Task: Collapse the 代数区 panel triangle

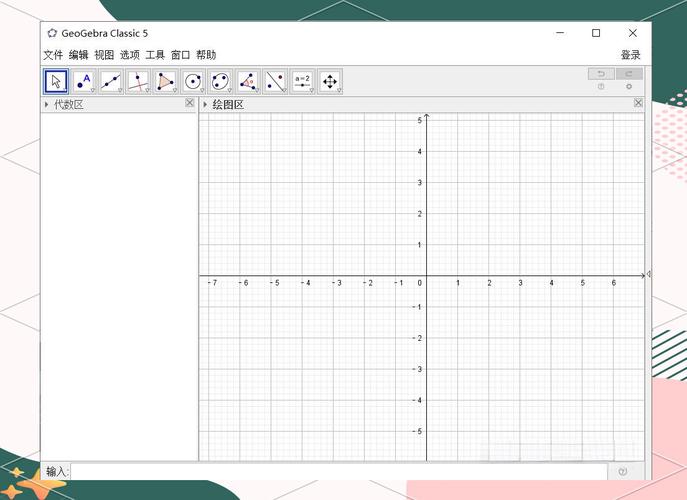Action: (x=46, y=104)
